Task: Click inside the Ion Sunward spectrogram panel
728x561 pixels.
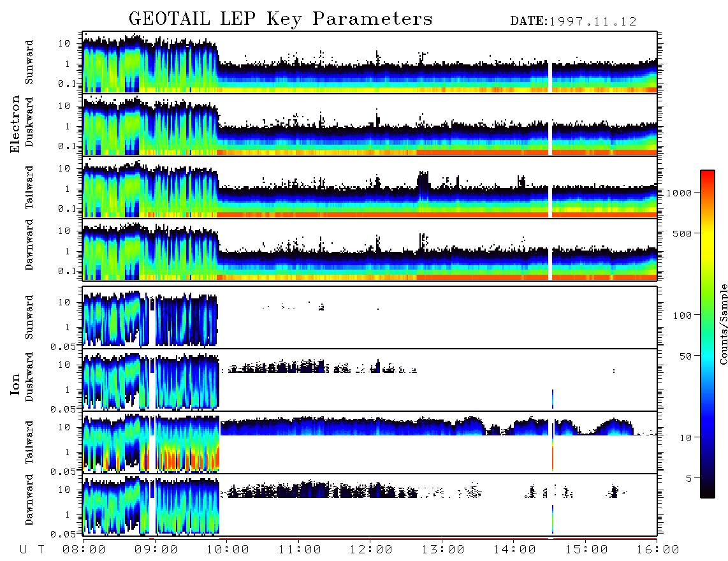Action: click(370, 317)
